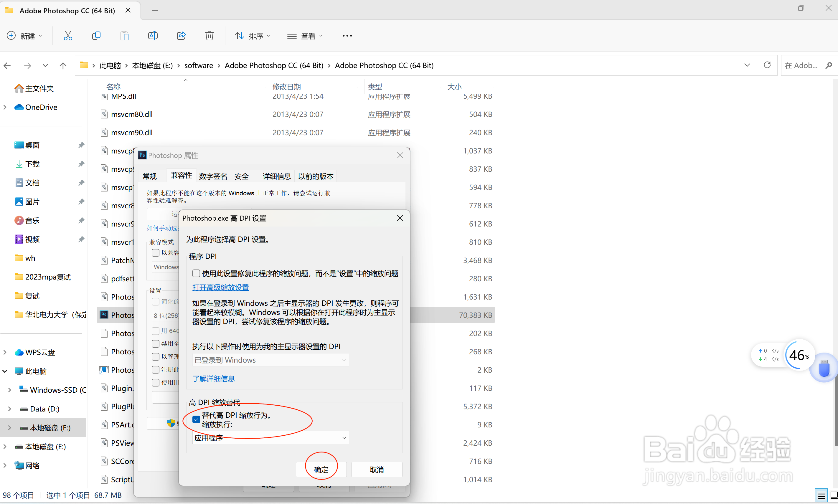Switch to details view icon in status bar
The height and width of the screenshot is (504, 838).
[x=821, y=495]
